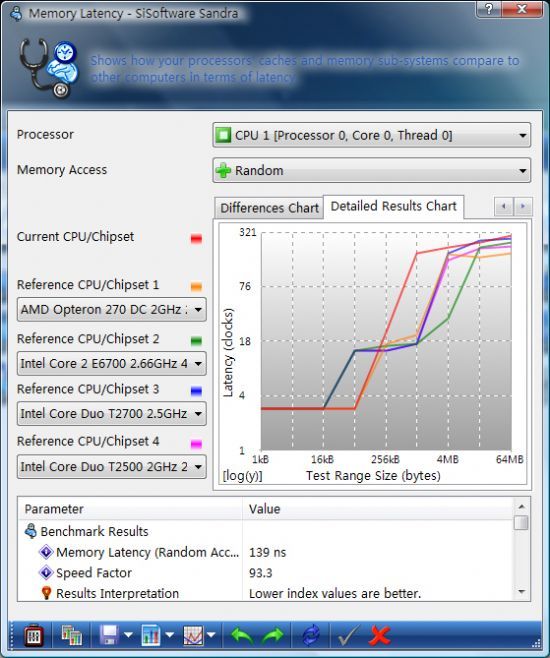The image size is (550, 658).
Task: Open dropdown arrow next to save icon
Action: coord(128,635)
